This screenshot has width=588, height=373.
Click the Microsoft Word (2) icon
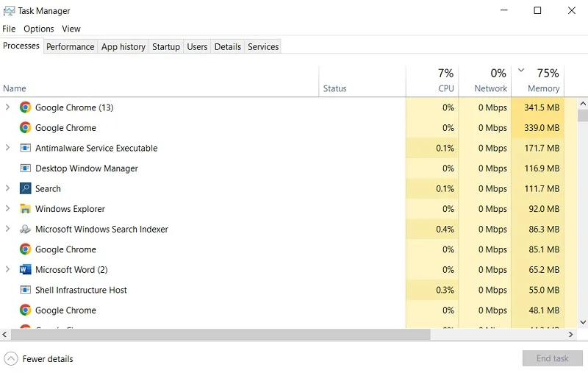(x=25, y=269)
